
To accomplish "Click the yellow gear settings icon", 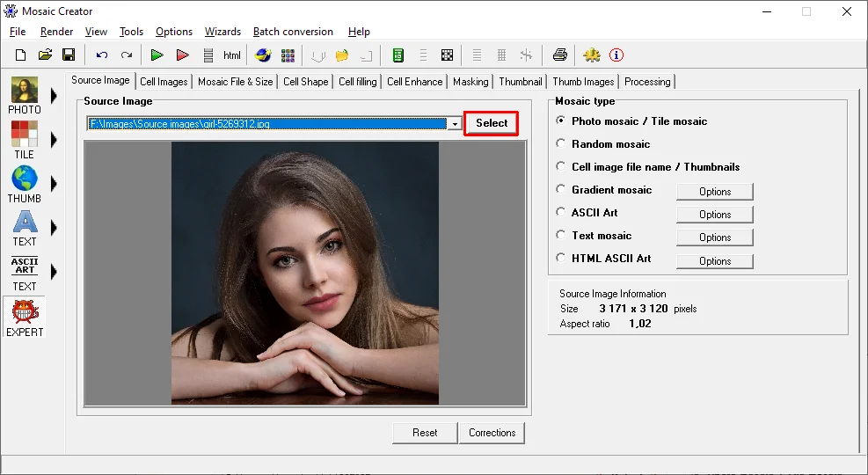I will pos(591,55).
